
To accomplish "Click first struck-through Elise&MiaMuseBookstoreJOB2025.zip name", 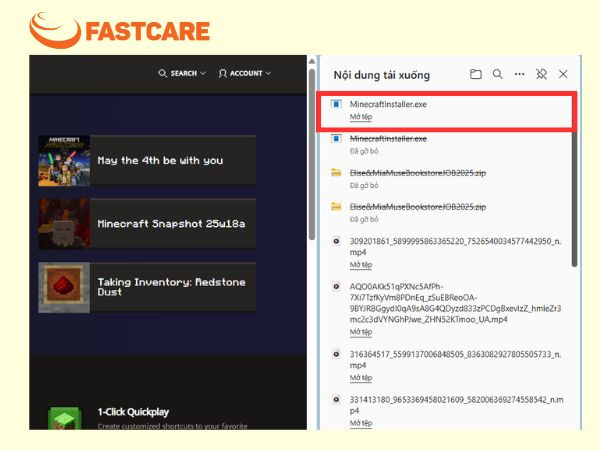I will pyautogui.click(x=418, y=173).
